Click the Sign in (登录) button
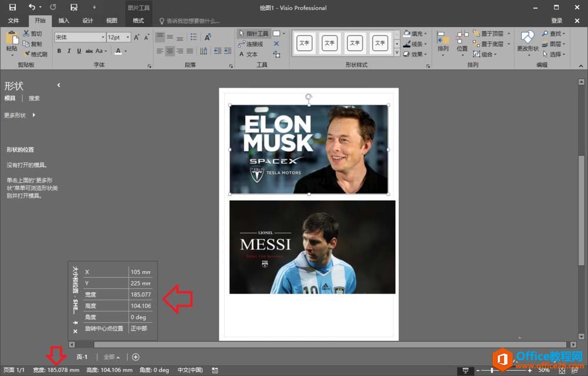Screen dimensions: 588x376 coord(556,21)
